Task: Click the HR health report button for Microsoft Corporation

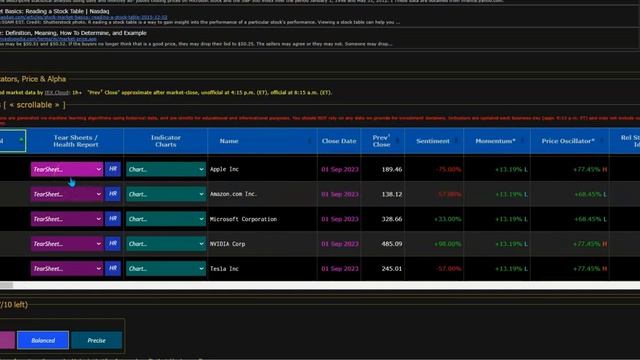Action: [113, 219]
